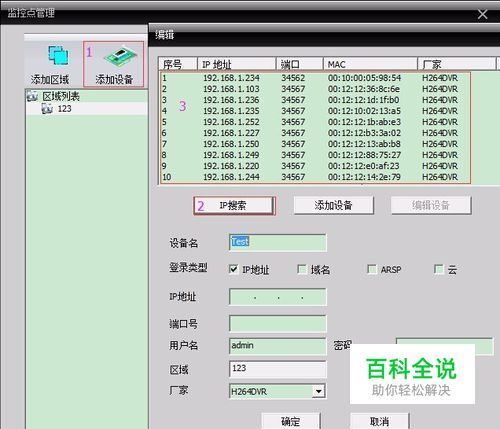Sort by the 厂家 column header
This screenshot has width=500, height=429.
[457, 64]
